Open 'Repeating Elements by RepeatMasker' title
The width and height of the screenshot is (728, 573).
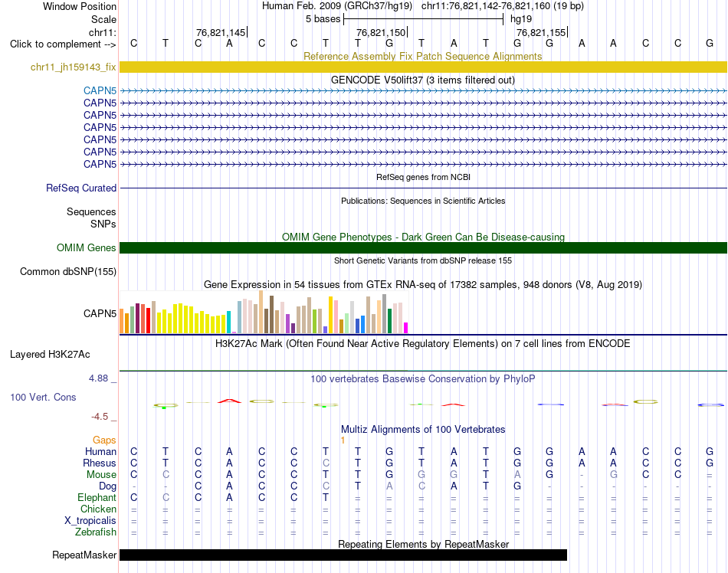tap(423, 544)
